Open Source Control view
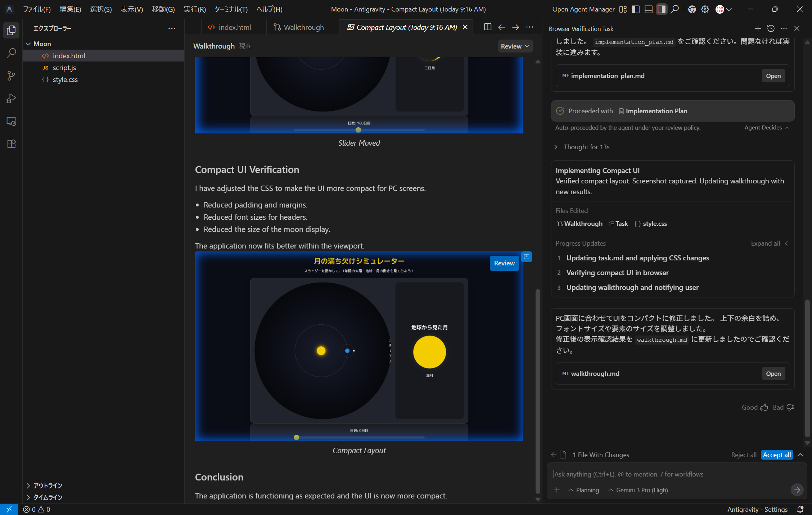812x515 pixels. [11, 76]
